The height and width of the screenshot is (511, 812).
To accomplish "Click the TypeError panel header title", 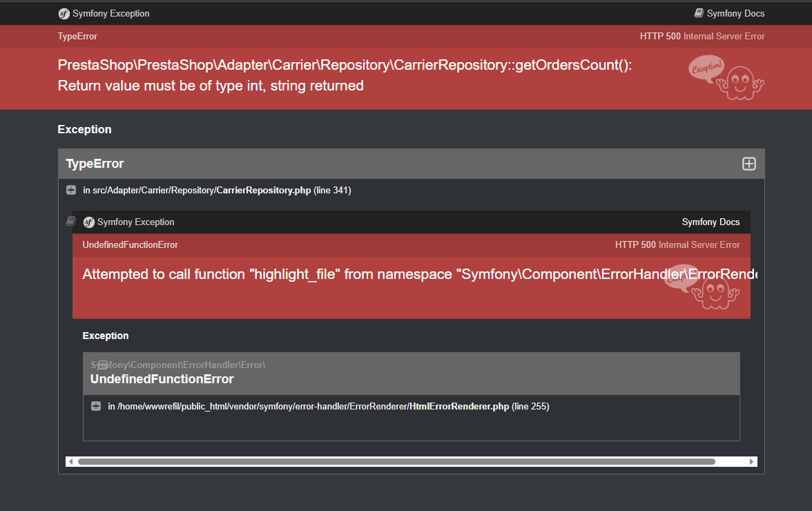I will click(95, 164).
